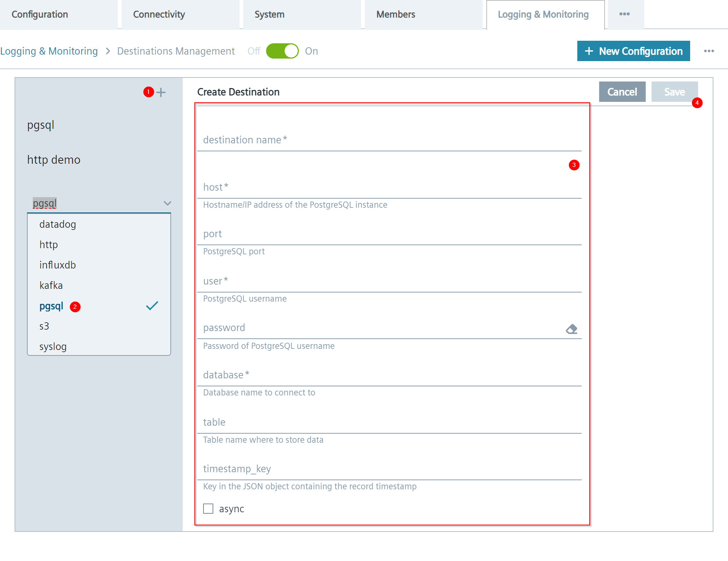The image size is (728, 561).
Task: Clear the password field using the eraser icon
Action: pyautogui.click(x=571, y=329)
